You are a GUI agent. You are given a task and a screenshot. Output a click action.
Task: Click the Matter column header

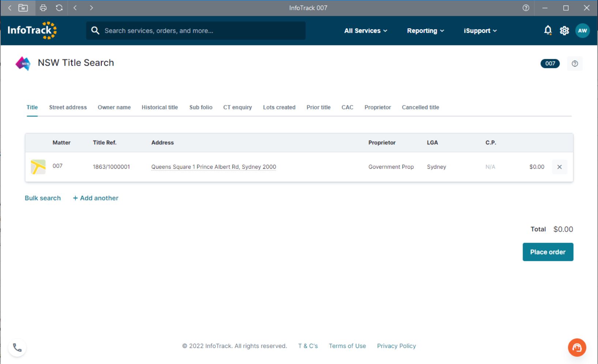coord(61,143)
